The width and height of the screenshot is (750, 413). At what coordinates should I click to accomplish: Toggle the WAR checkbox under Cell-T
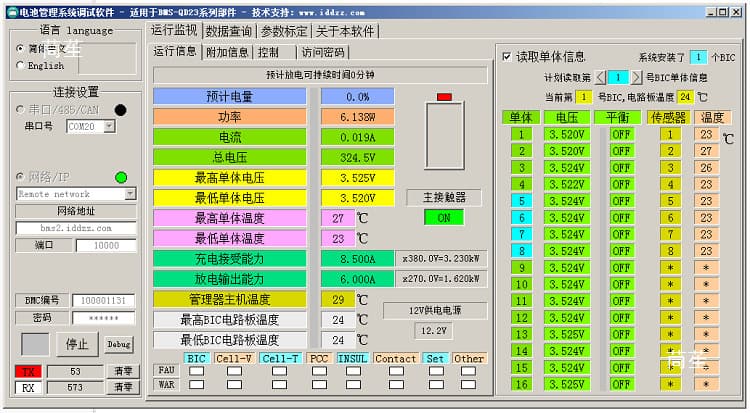tap(279, 384)
